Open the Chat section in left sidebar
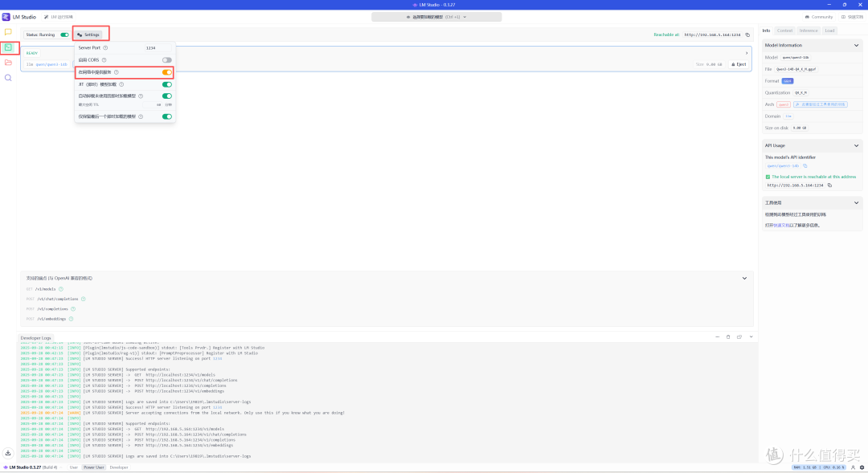The width and height of the screenshot is (868, 473). click(8, 32)
